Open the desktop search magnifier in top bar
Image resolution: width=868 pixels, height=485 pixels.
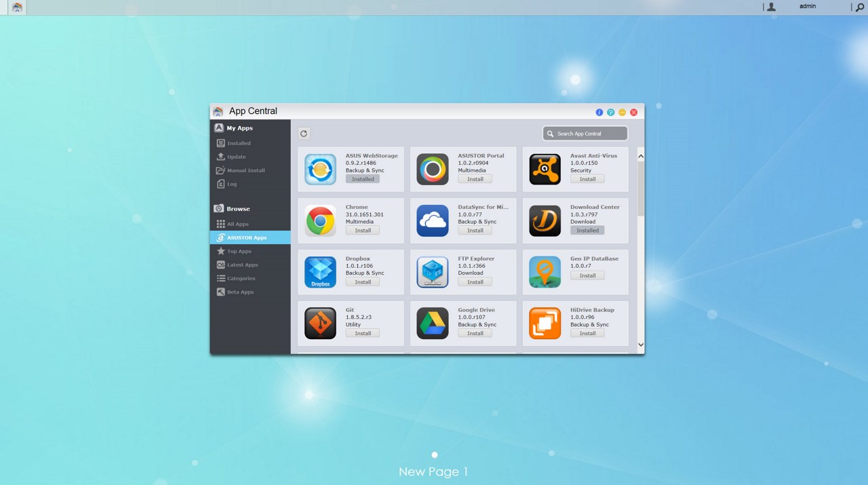(860, 7)
